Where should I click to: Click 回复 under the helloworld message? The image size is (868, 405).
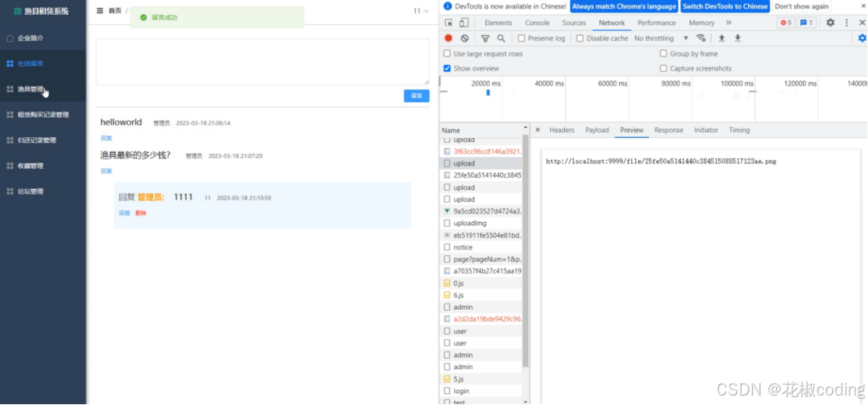coord(106,138)
